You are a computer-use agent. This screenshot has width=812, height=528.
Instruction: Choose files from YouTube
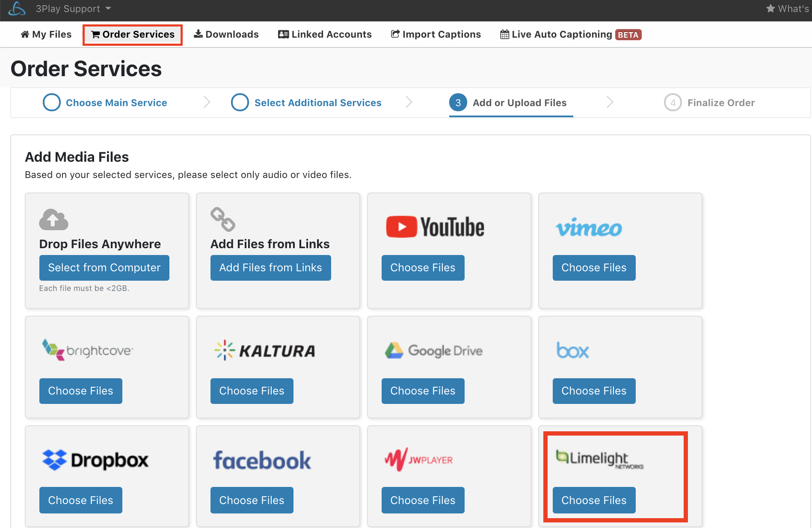tap(423, 268)
